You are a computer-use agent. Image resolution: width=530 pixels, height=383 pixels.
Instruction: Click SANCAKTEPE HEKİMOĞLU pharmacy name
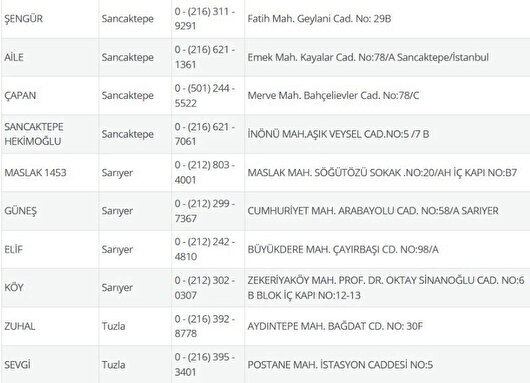pos(34,134)
